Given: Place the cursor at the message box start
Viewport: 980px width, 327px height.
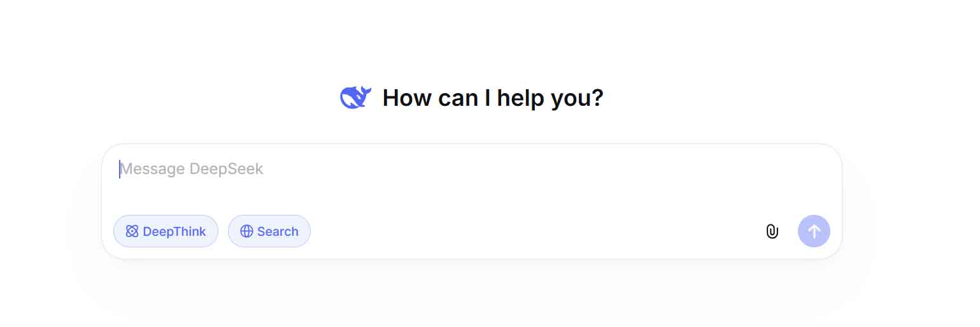Looking at the screenshot, I should (120, 169).
